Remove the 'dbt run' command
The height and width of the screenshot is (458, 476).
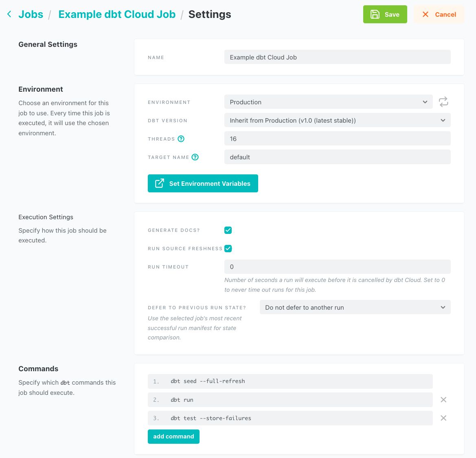pos(443,400)
